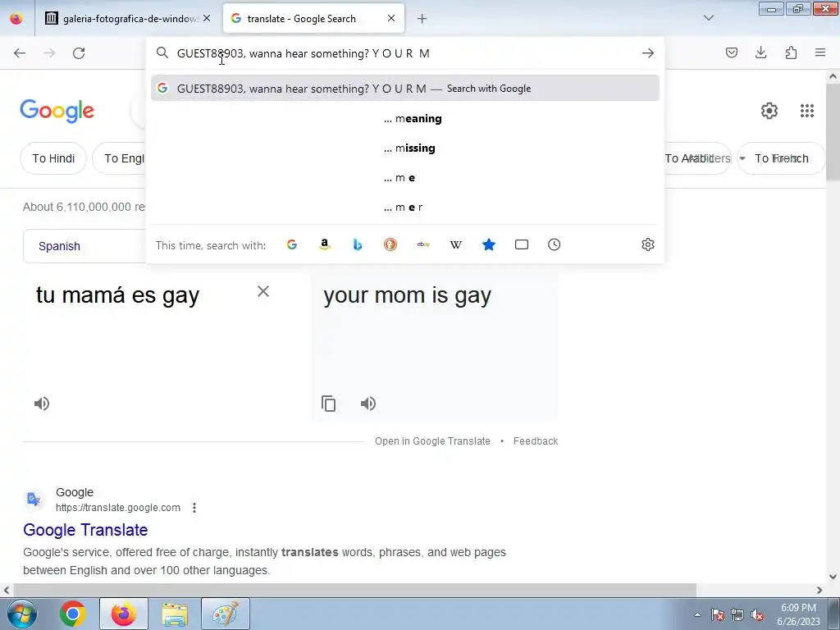Image resolution: width=840 pixels, height=630 pixels.
Task: Open the Firefox application menu
Action: point(820,52)
